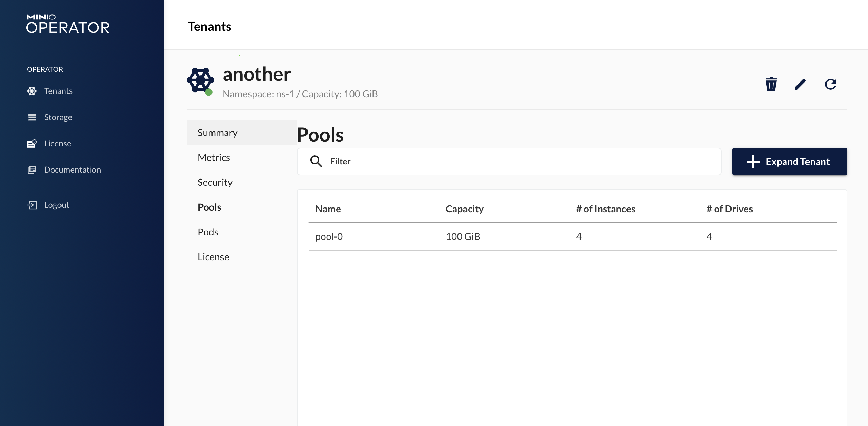Open the tenant License tab

point(242,257)
